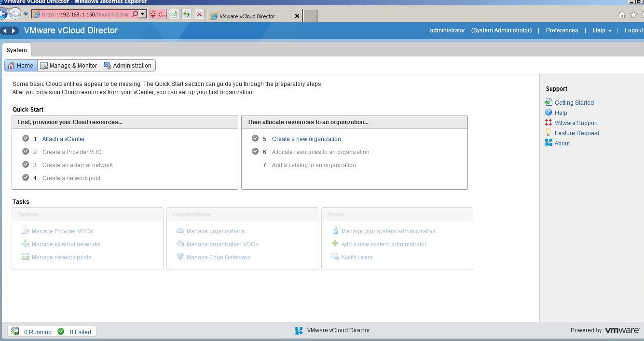The height and width of the screenshot is (341, 644).
Task: Open the Manage & Monitor view
Action: (69, 66)
